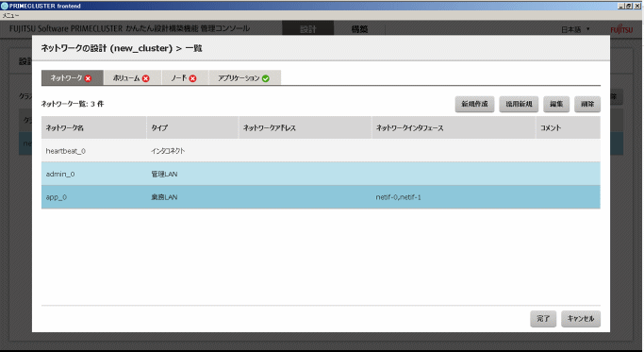Switch to the 設計 top tab
Screen dimensions: 644x352
(308, 29)
